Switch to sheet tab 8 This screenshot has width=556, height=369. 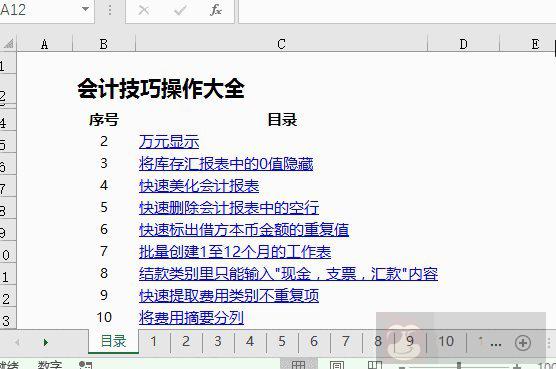[x=378, y=341]
